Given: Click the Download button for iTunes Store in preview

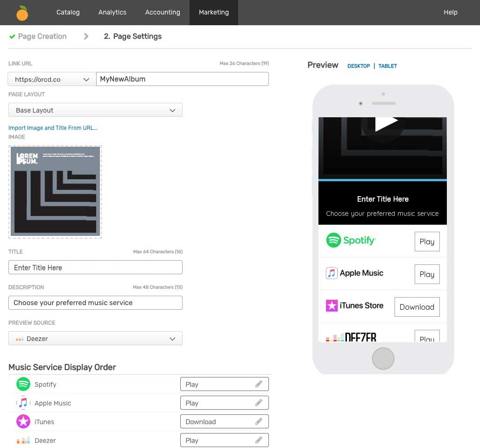Looking at the screenshot, I should point(417,307).
